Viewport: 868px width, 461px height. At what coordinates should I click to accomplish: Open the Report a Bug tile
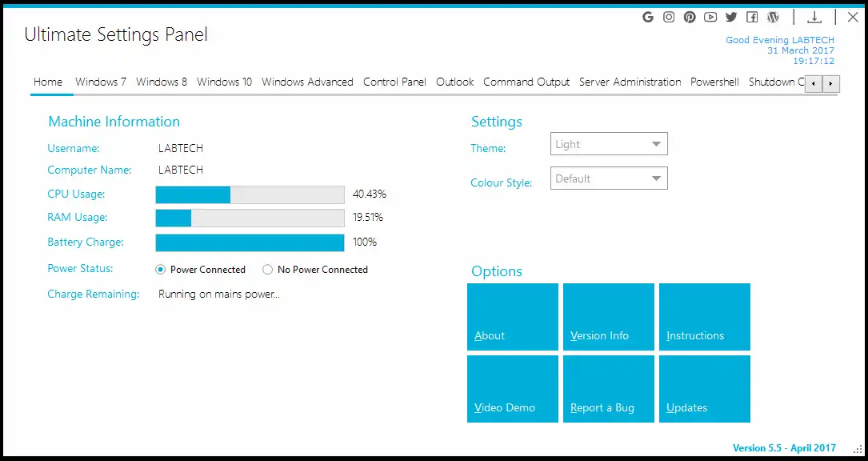[x=608, y=389]
